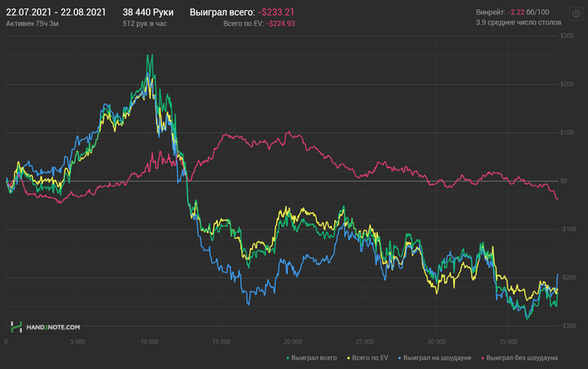Viewport: 588px width, 369px height.
Task: Open the HAND2NOTE.COM watermark link
Action: 53,327
